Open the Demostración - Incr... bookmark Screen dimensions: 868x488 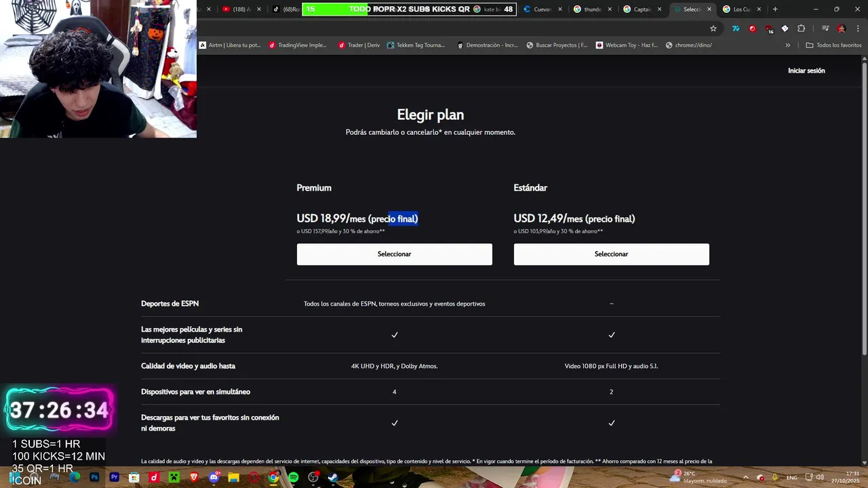[487, 45]
